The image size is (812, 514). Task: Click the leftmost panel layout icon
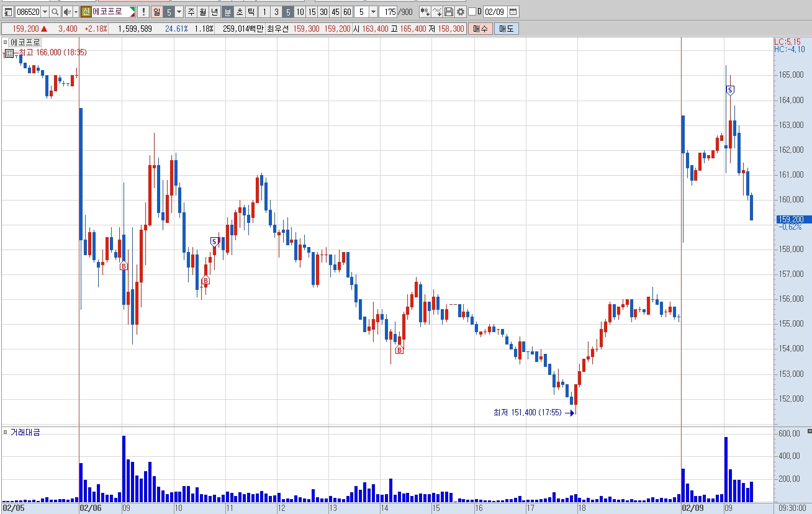point(9,12)
